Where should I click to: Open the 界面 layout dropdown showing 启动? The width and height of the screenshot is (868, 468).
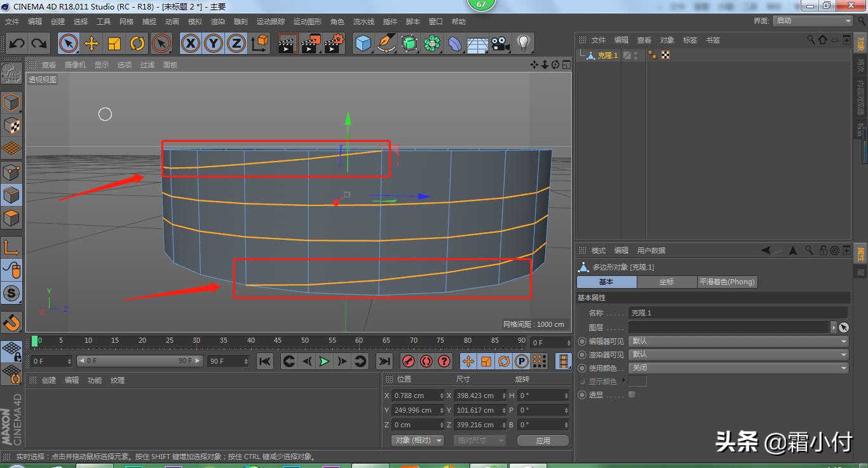813,20
